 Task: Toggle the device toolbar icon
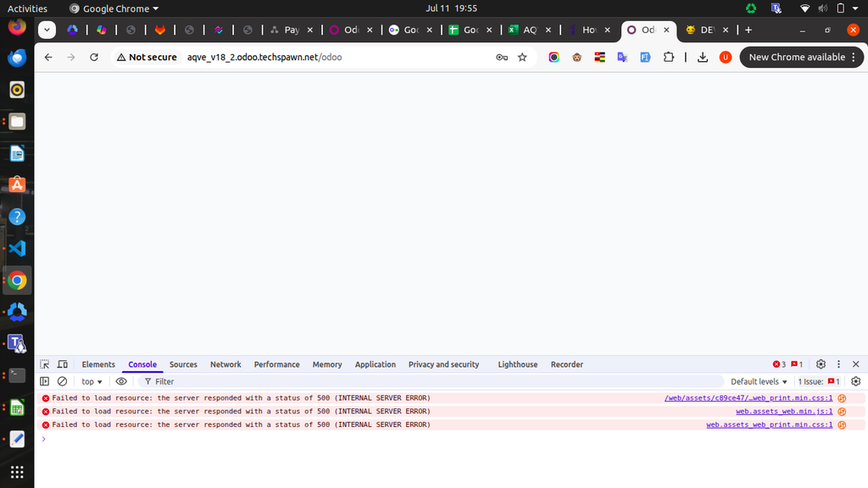[x=62, y=364]
